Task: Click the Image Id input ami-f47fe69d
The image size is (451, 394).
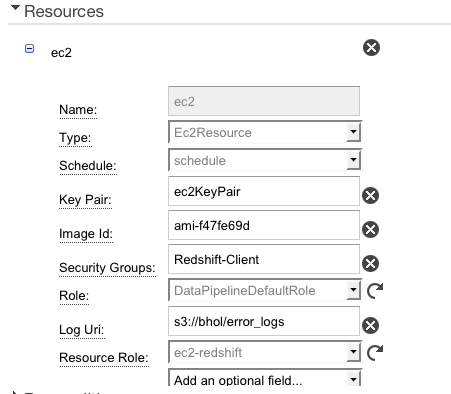Action: click(x=264, y=225)
